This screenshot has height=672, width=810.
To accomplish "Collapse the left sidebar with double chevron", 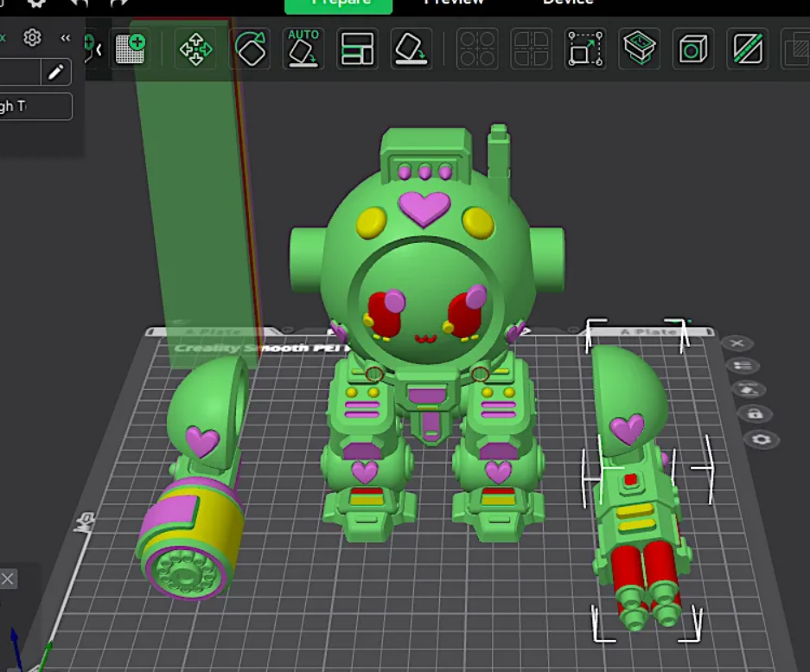I will pos(65,38).
